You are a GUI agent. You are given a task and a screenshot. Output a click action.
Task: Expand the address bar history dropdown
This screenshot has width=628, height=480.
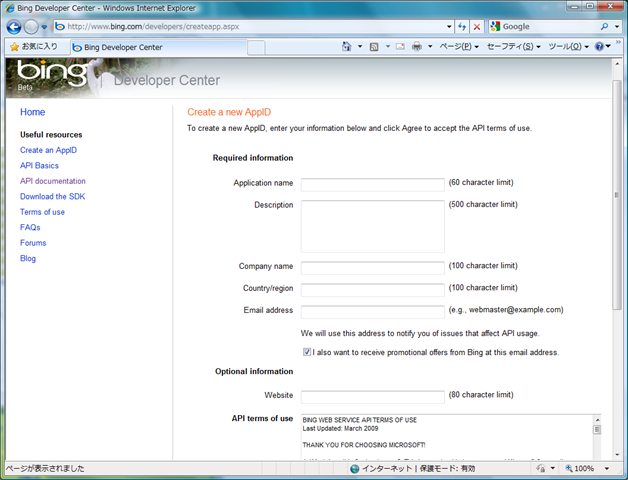449,26
